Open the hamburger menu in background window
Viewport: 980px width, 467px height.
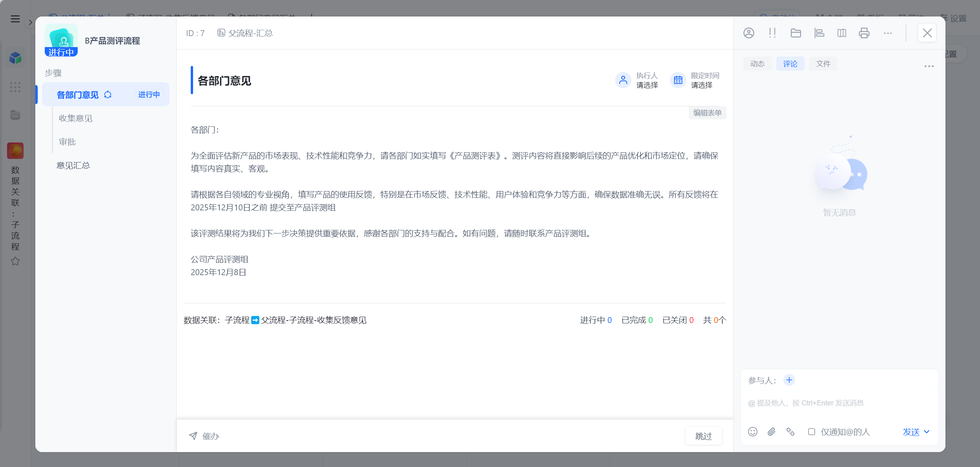point(15,19)
